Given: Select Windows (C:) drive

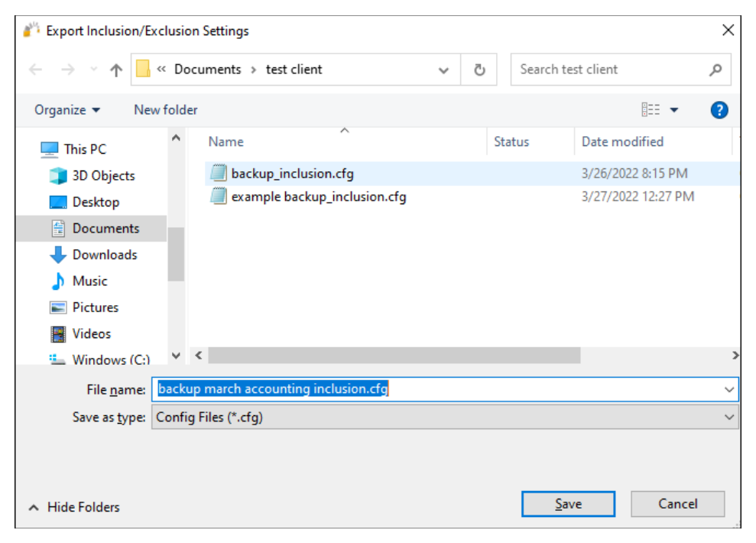Looking at the screenshot, I should click(x=111, y=359).
